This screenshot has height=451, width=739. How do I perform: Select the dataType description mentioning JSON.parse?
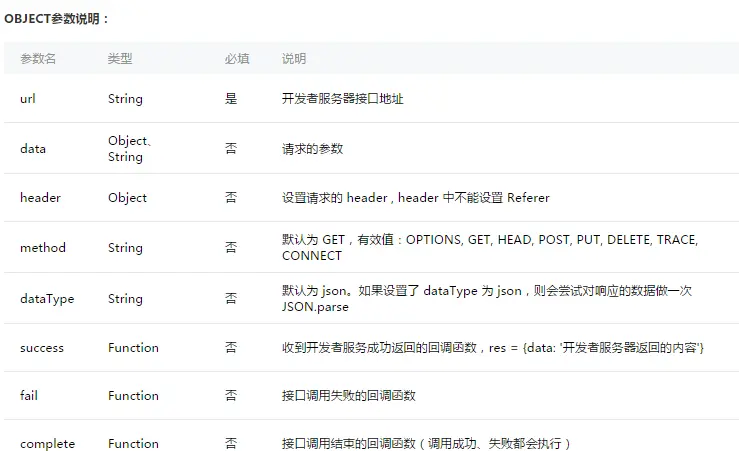pyautogui.click(x=487, y=298)
